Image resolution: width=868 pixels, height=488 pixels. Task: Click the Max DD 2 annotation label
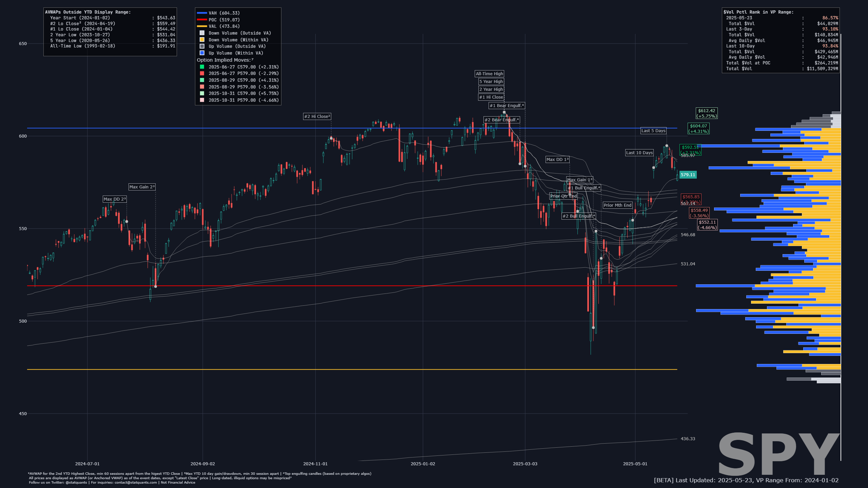(115, 199)
